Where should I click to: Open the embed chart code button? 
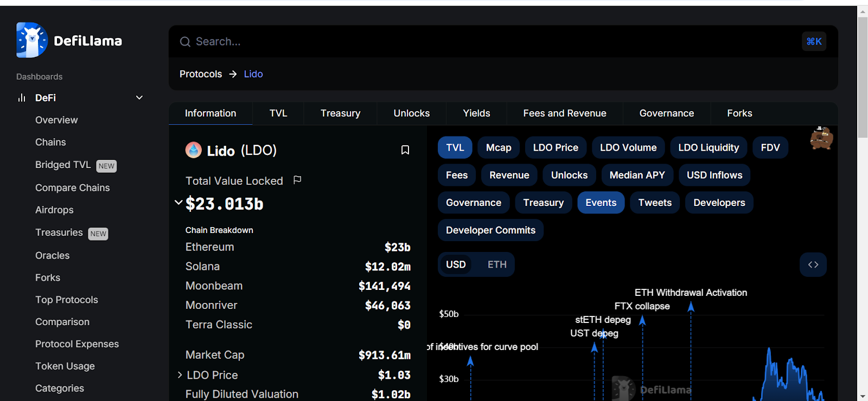click(x=813, y=264)
